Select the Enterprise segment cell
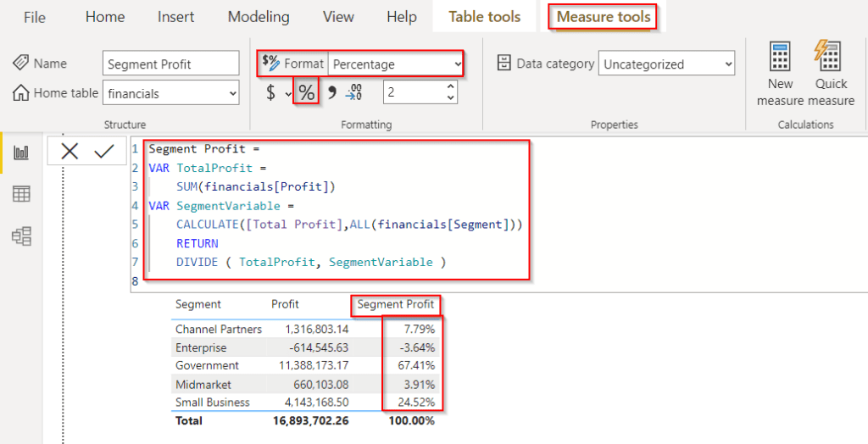Image resolution: width=868 pixels, height=444 pixels. pos(201,347)
